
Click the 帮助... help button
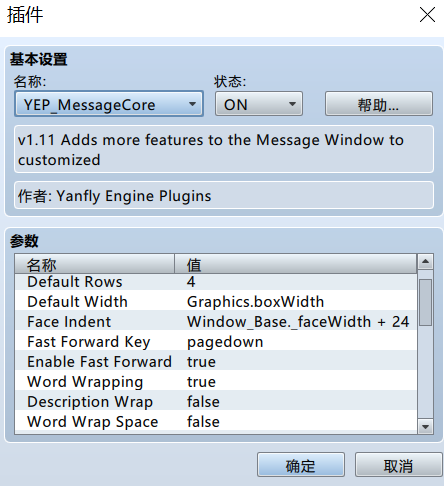pos(379,104)
